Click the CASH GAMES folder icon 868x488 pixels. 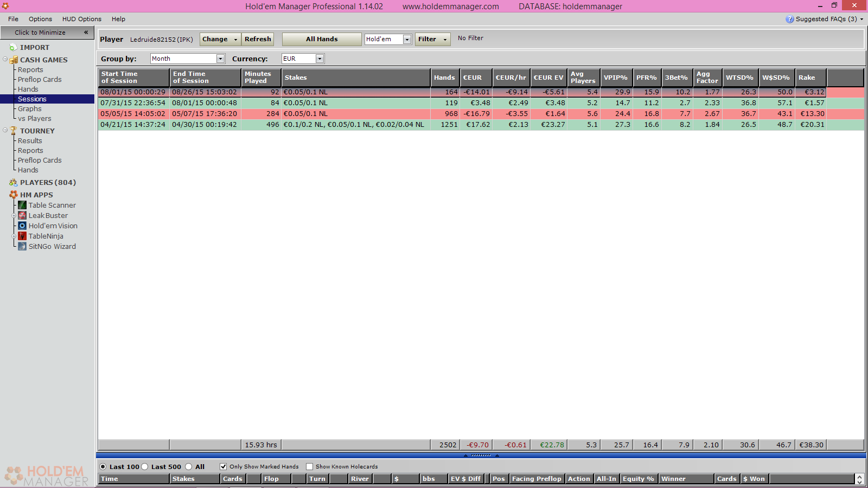pyautogui.click(x=14, y=60)
